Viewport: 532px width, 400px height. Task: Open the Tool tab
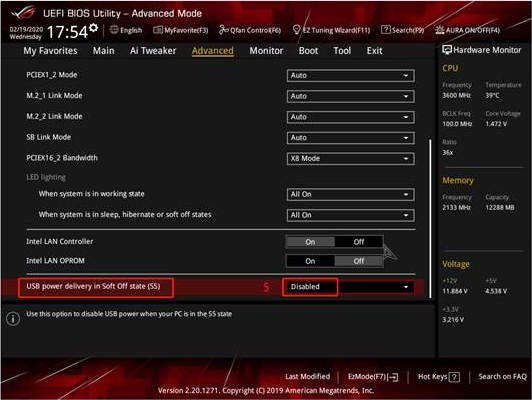[342, 51]
